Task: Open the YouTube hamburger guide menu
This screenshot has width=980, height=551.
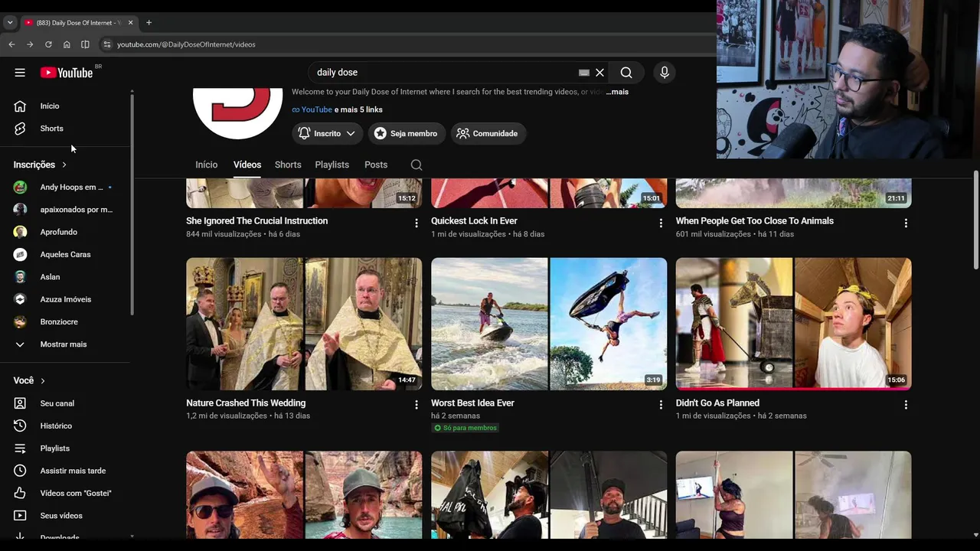Action: 20,73
